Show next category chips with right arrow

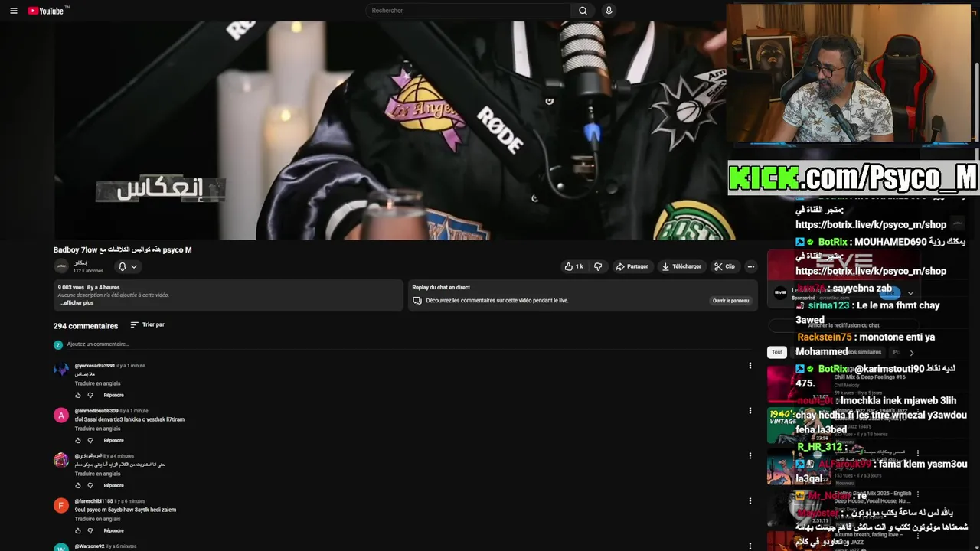pyautogui.click(x=911, y=352)
